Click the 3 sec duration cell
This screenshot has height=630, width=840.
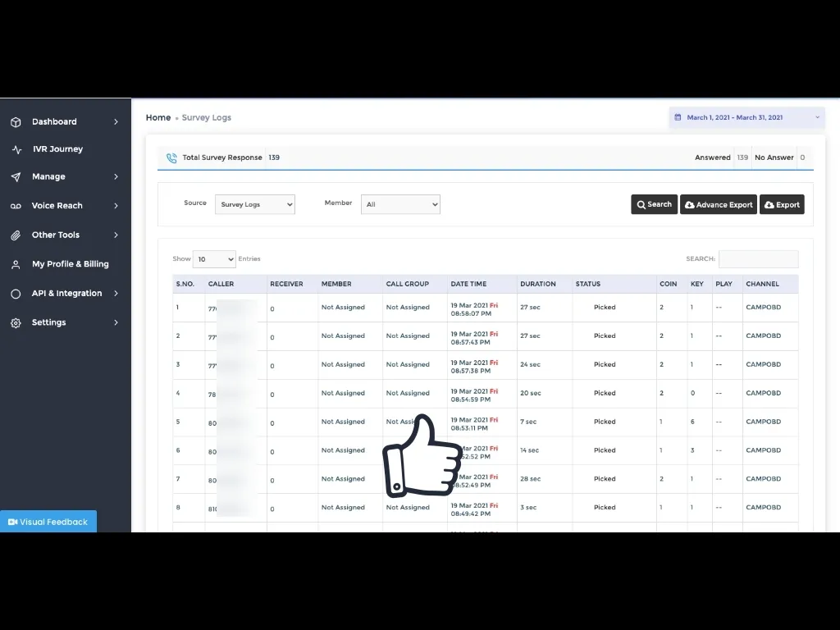click(x=528, y=507)
